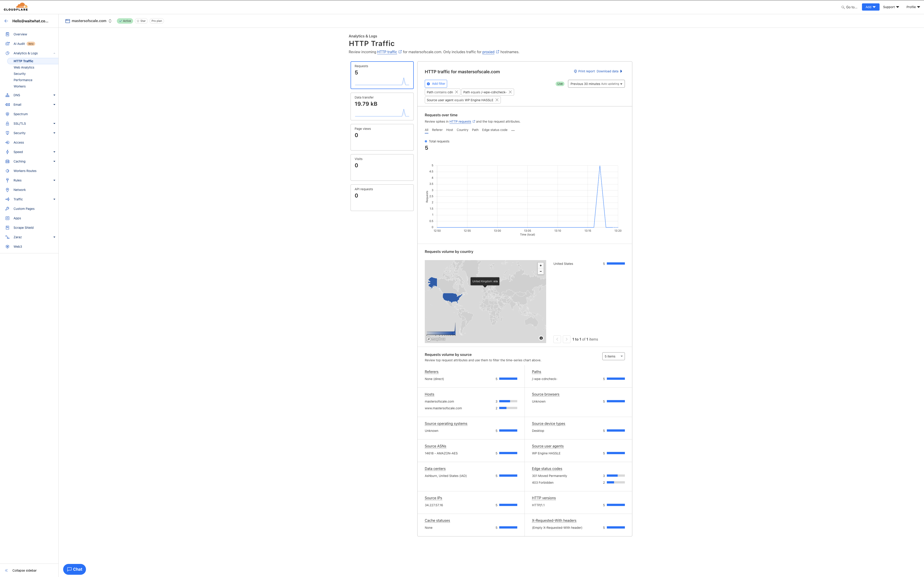Expand the DNS sidebar section

pyautogui.click(x=54, y=95)
